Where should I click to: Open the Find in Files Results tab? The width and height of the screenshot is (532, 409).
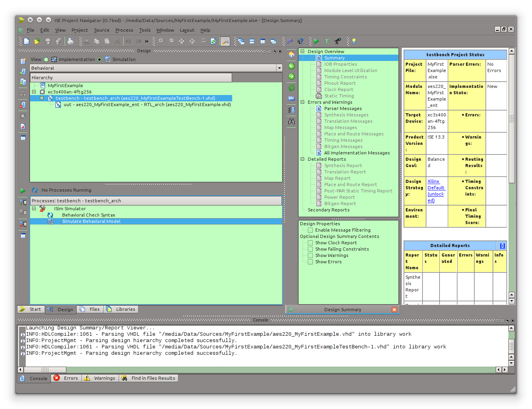tap(148, 378)
